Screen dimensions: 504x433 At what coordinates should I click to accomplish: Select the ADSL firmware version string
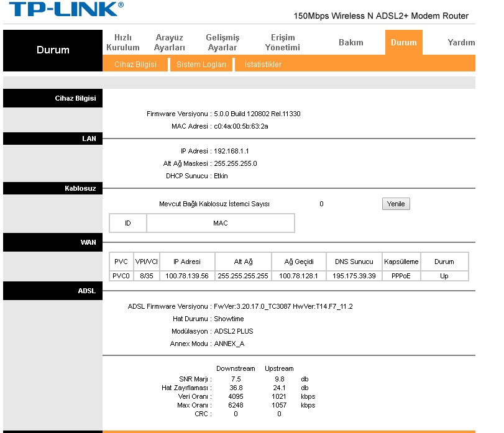pos(283,306)
